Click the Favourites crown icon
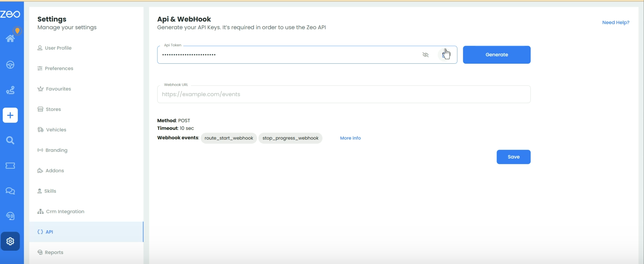 (x=40, y=89)
